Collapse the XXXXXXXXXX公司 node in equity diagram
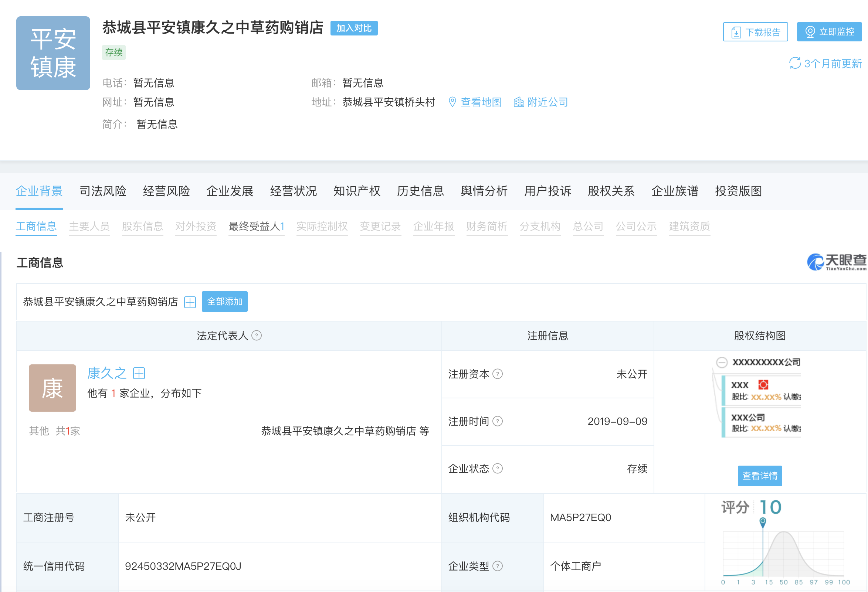 coord(722,362)
